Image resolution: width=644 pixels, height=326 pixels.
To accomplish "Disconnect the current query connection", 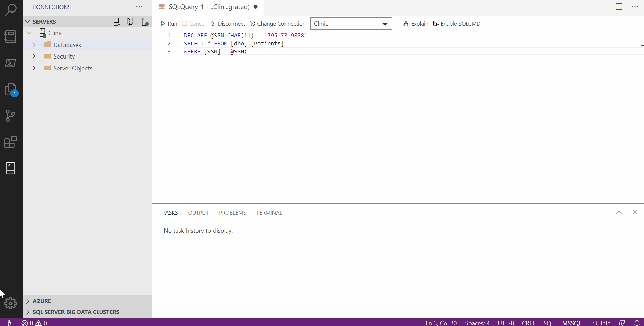I will pyautogui.click(x=228, y=23).
